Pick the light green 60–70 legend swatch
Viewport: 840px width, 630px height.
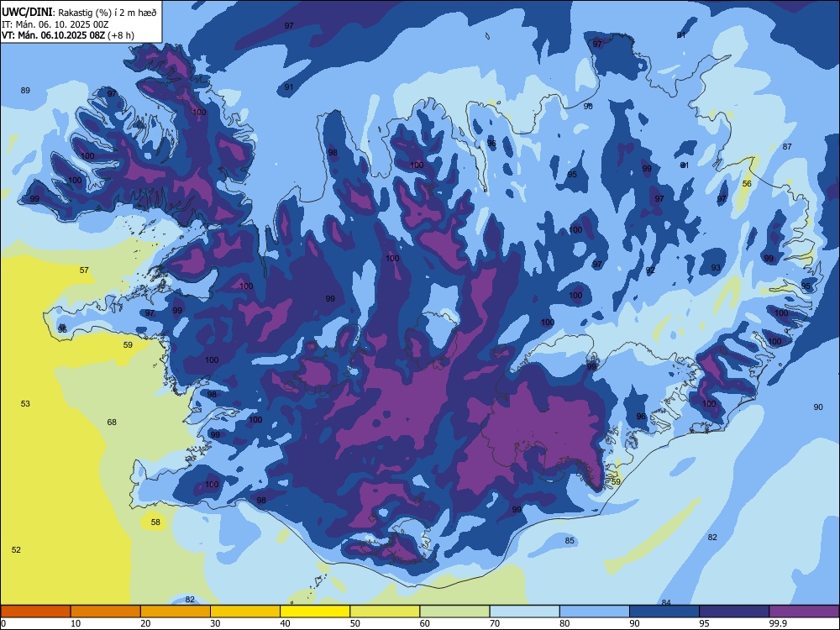(454, 612)
